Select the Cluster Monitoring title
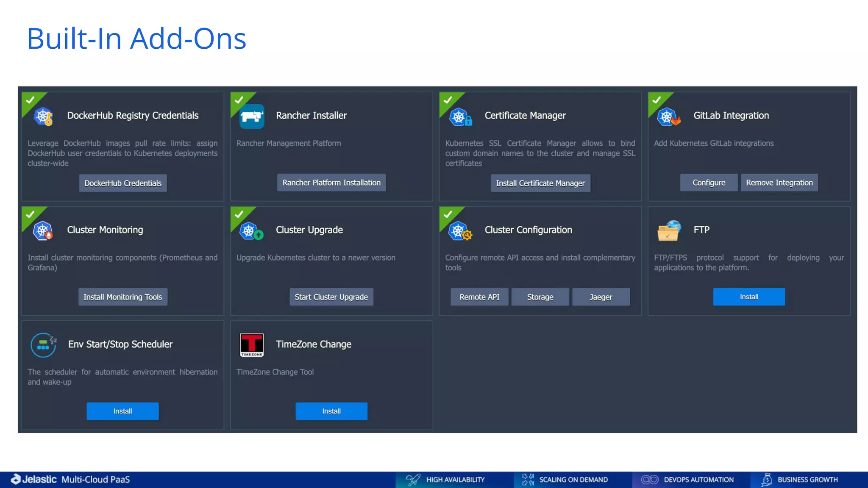868x488 pixels. point(105,230)
